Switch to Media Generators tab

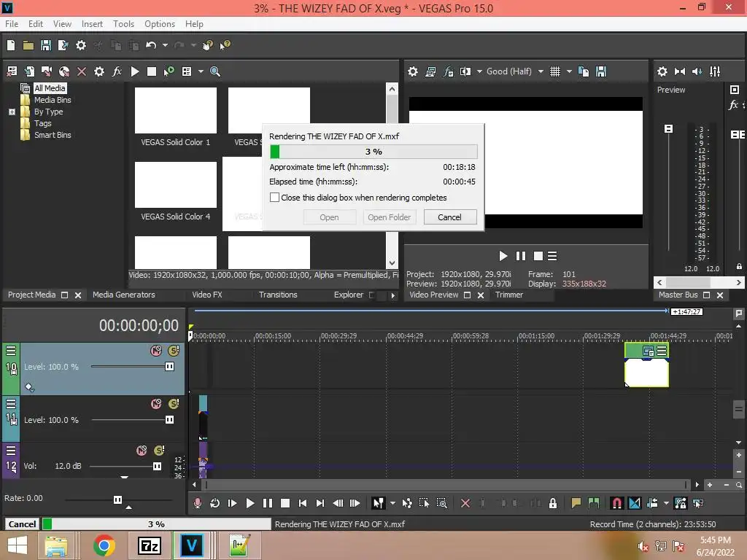pos(124,295)
